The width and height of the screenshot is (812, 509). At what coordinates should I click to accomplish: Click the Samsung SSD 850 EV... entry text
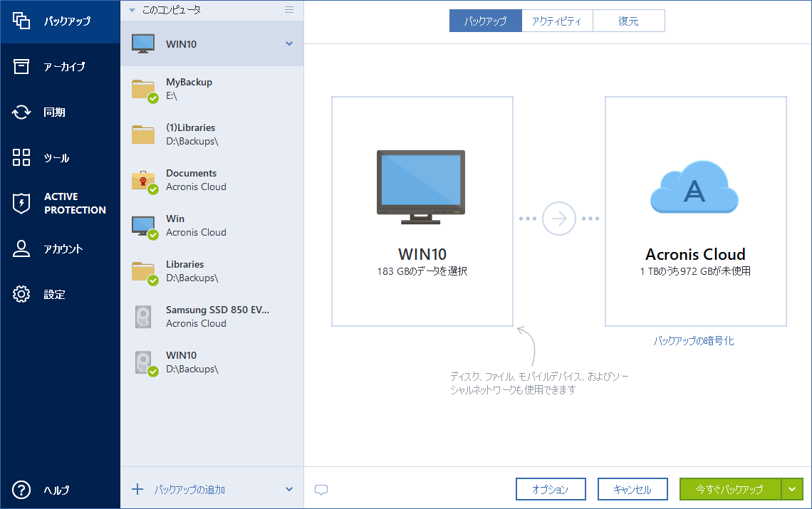217,316
